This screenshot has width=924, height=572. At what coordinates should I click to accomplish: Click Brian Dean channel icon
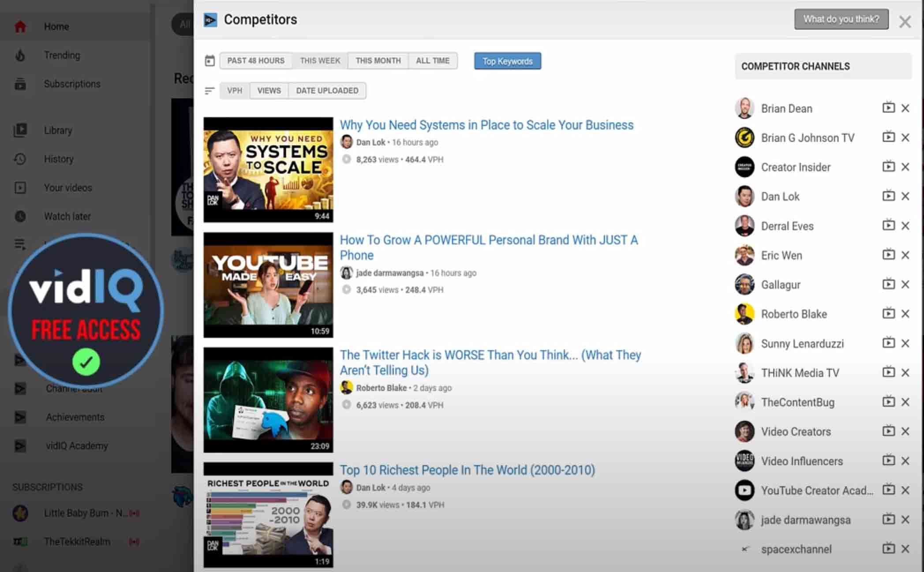tap(744, 108)
